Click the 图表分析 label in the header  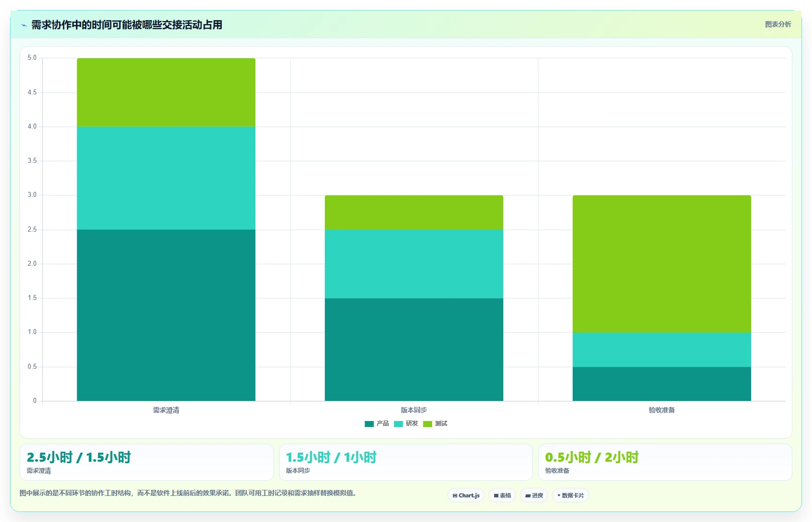click(778, 24)
